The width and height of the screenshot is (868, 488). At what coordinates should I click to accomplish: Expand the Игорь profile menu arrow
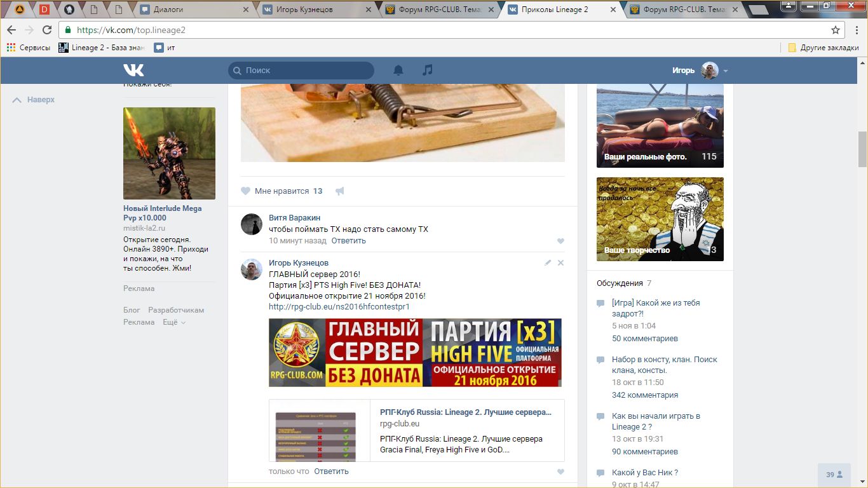point(726,71)
